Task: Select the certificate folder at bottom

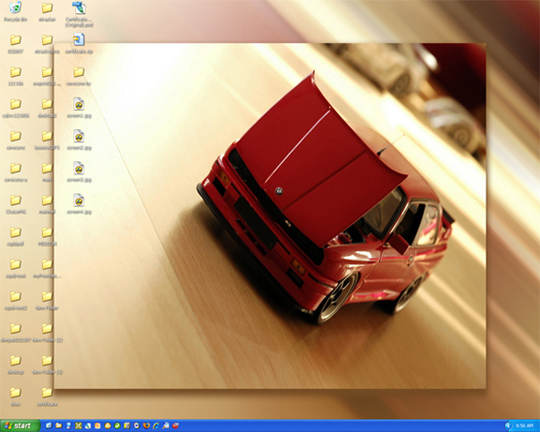Action: click(x=47, y=397)
